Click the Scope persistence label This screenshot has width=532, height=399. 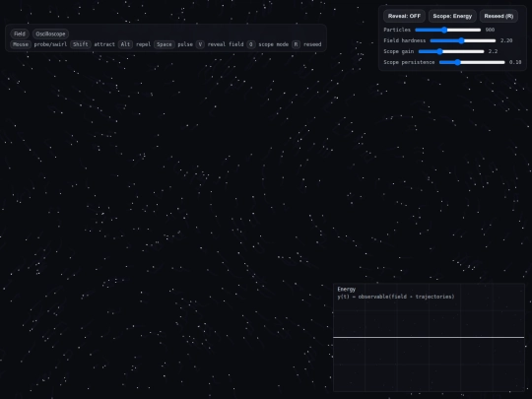[x=409, y=62]
